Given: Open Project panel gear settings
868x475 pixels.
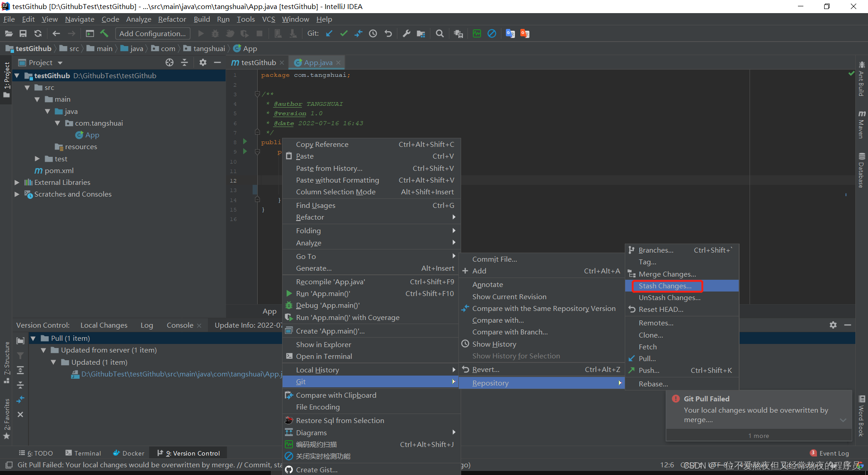Looking at the screenshot, I should point(203,62).
